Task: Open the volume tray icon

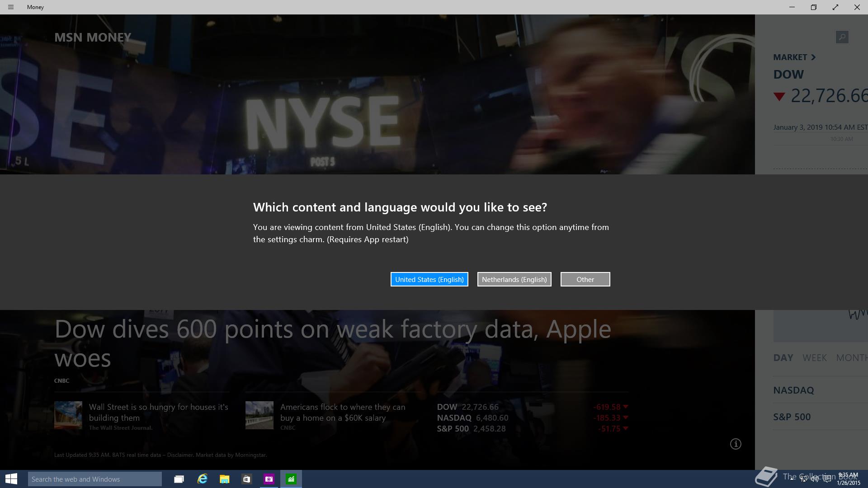Action: pos(815,479)
